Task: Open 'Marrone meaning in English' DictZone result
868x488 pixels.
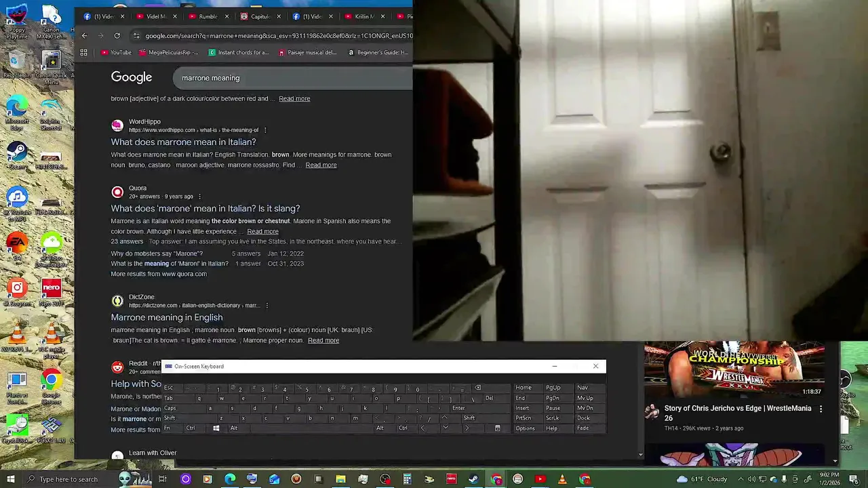Action: point(166,317)
